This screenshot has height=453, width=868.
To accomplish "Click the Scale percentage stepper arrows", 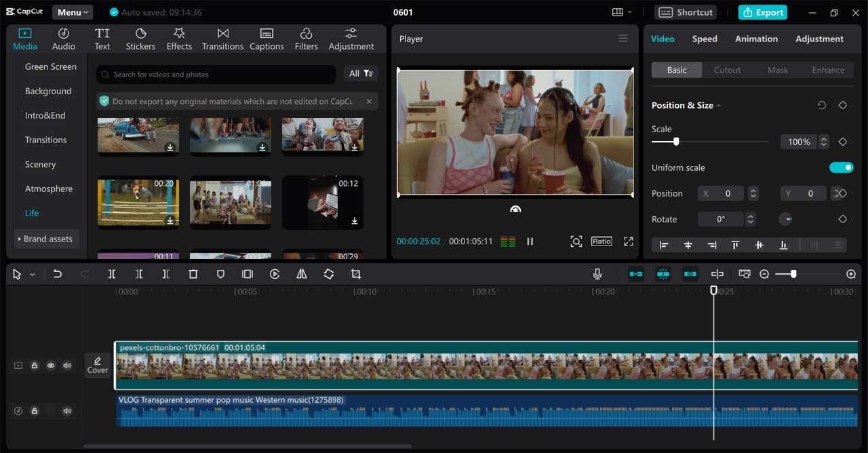I will (824, 142).
